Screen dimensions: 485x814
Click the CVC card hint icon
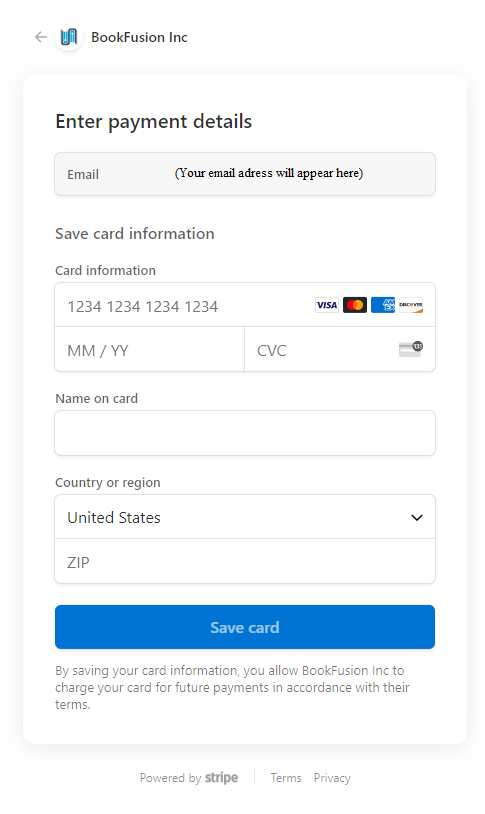(x=411, y=349)
